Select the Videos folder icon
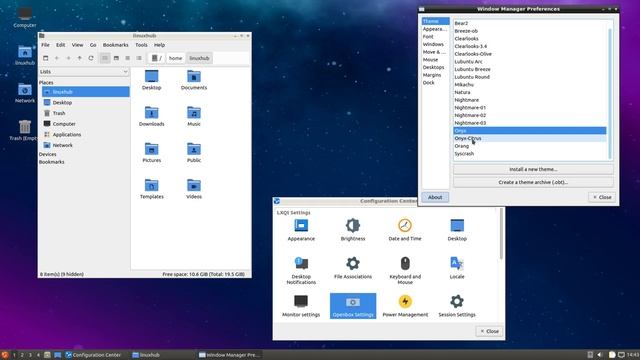 tap(194, 189)
